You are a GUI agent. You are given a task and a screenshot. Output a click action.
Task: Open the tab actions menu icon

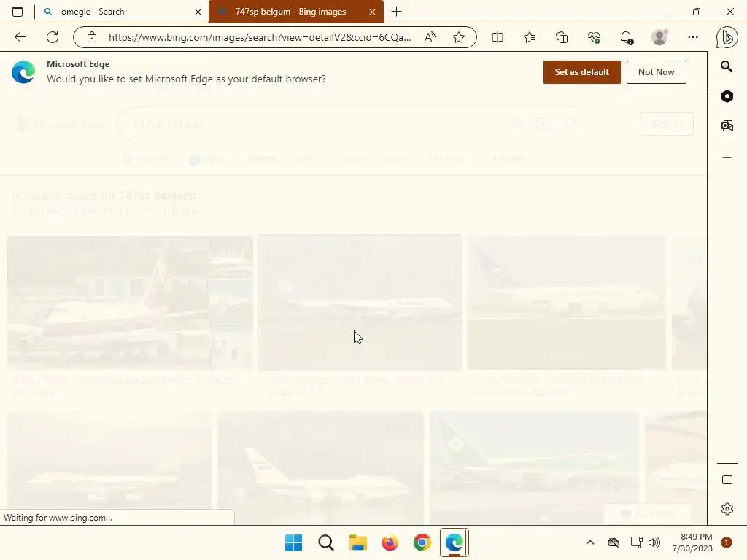[18, 12]
